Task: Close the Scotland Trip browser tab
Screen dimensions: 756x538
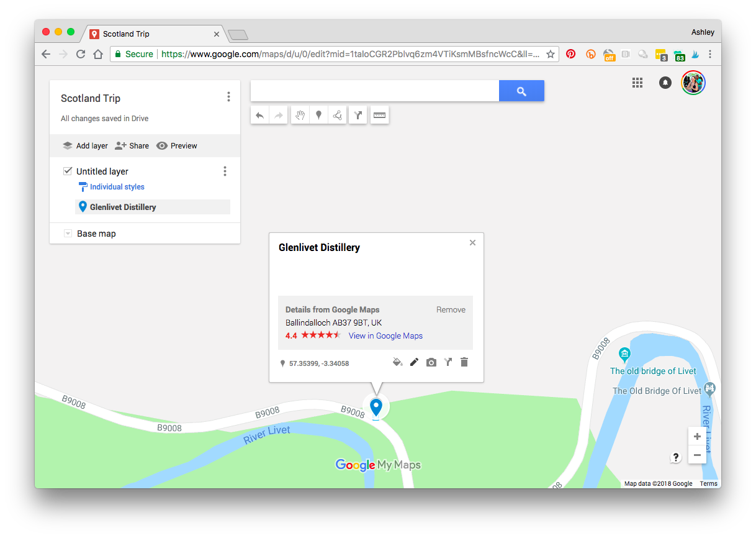Action: tap(217, 34)
